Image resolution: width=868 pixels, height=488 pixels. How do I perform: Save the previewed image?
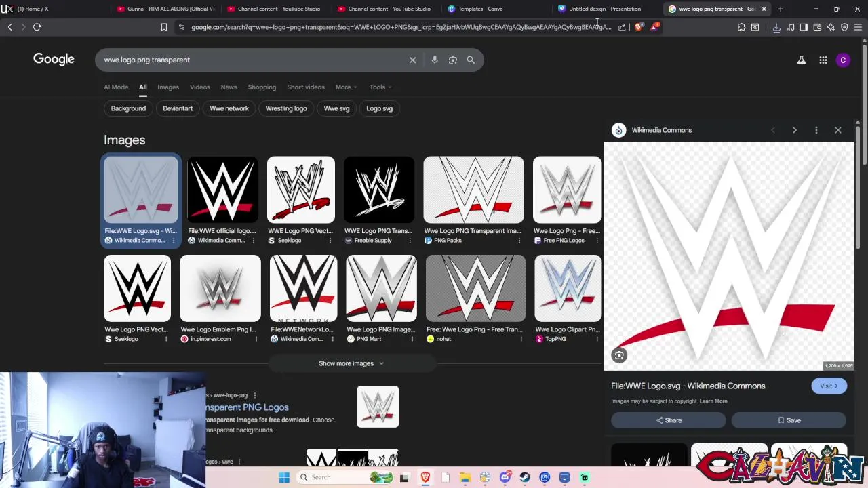[x=789, y=420]
